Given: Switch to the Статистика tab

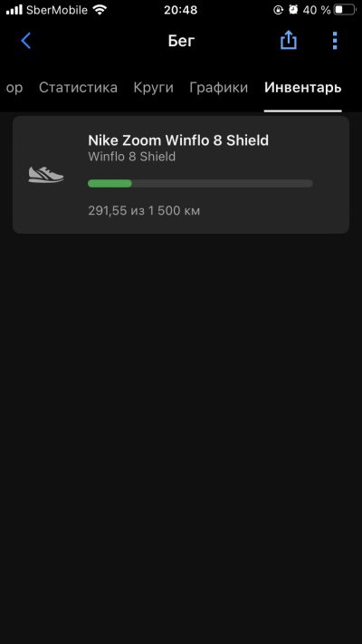Looking at the screenshot, I should coord(78,88).
